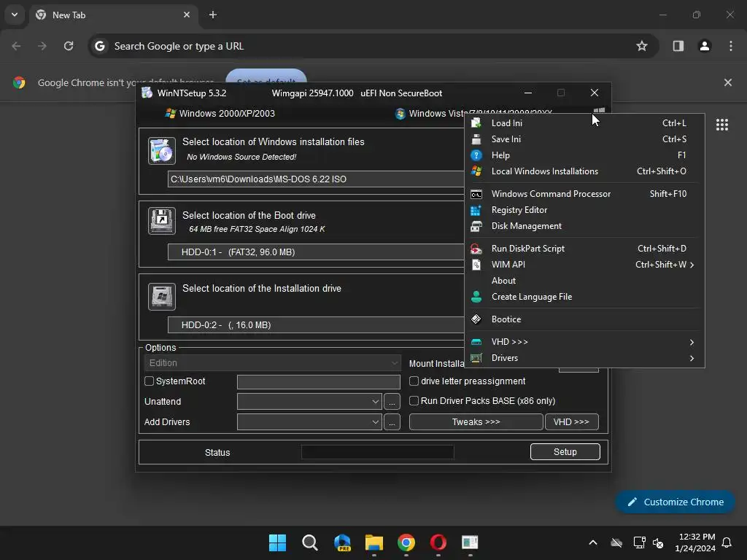This screenshot has height=560, width=747.
Task: Open the taskbar clock and date
Action: tap(695, 542)
